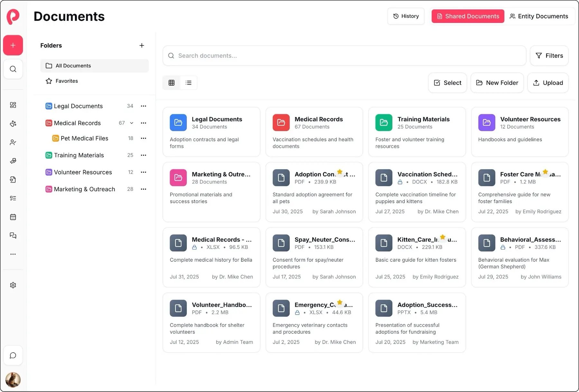Click the Search documents input field
The image size is (579, 392).
pos(344,56)
